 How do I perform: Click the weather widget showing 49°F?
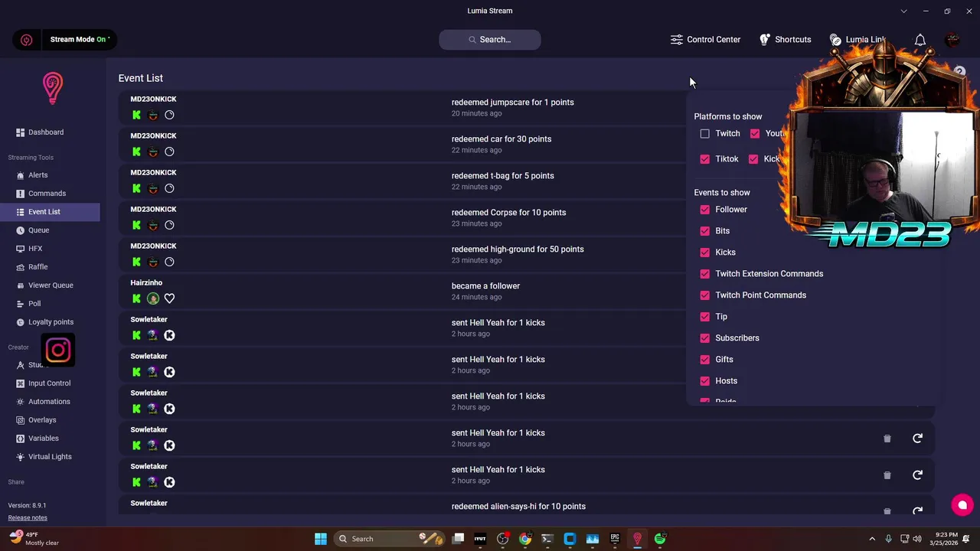point(34,539)
